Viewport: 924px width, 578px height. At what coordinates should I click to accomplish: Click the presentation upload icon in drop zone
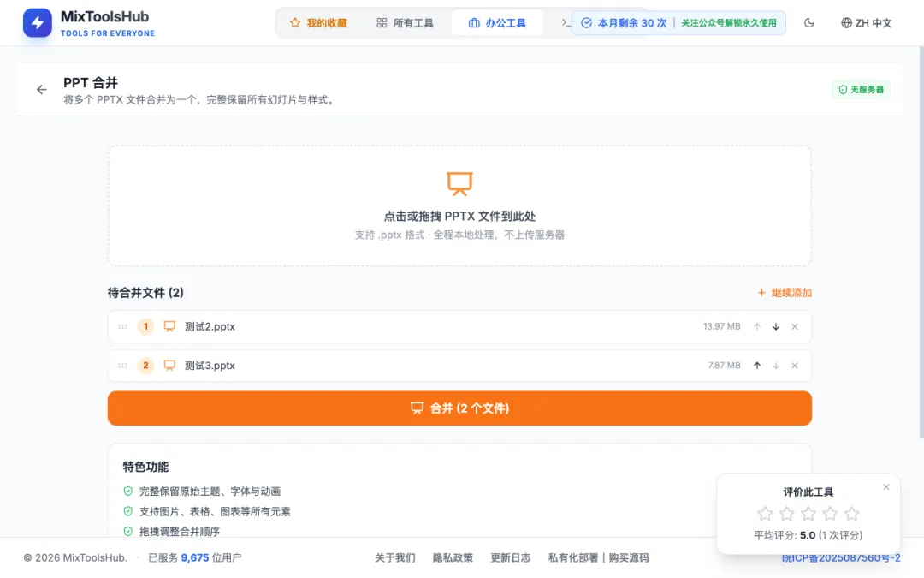pyautogui.click(x=459, y=183)
